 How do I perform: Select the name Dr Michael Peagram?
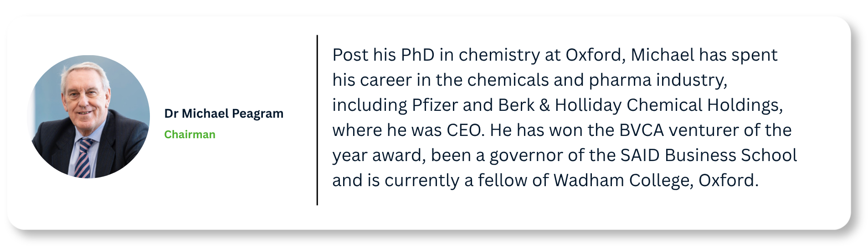[224, 113]
